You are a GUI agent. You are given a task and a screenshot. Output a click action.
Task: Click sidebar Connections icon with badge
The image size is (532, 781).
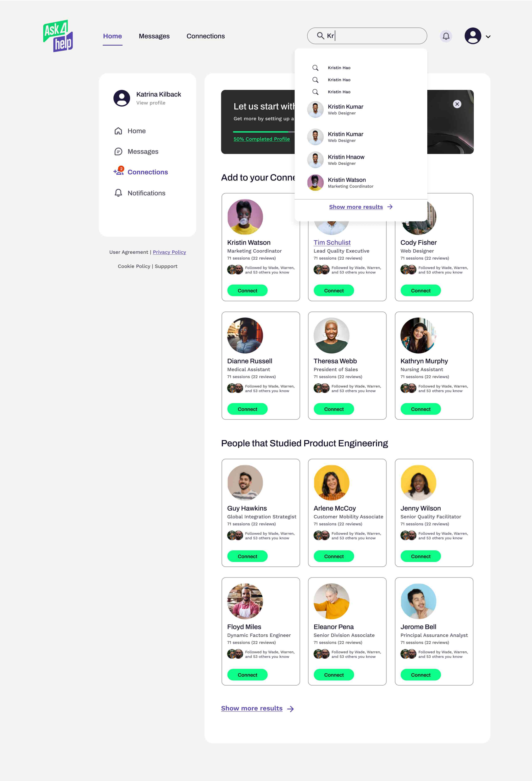pos(118,172)
